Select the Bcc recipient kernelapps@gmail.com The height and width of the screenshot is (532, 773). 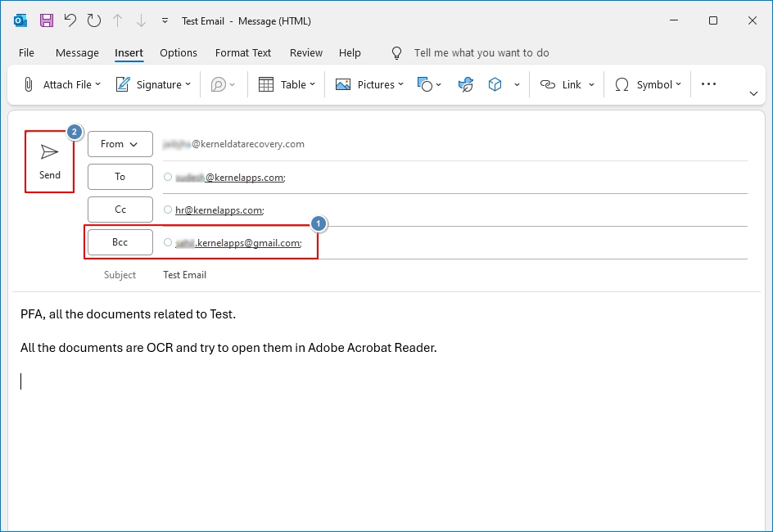pos(238,243)
